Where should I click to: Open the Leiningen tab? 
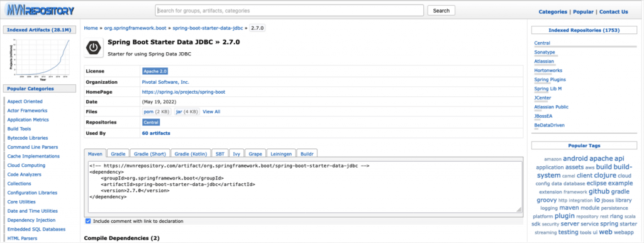click(281, 154)
